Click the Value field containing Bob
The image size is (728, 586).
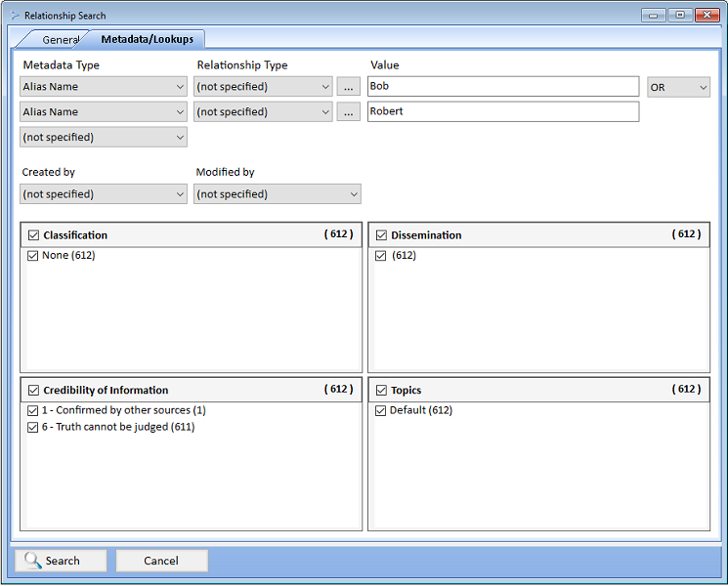coord(503,86)
